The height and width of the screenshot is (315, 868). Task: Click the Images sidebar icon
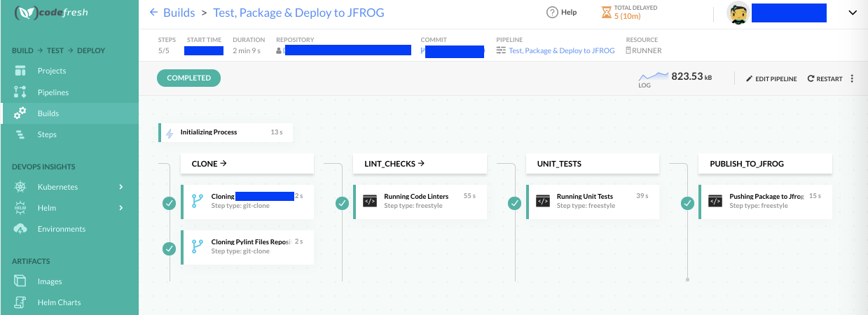pos(20,281)
